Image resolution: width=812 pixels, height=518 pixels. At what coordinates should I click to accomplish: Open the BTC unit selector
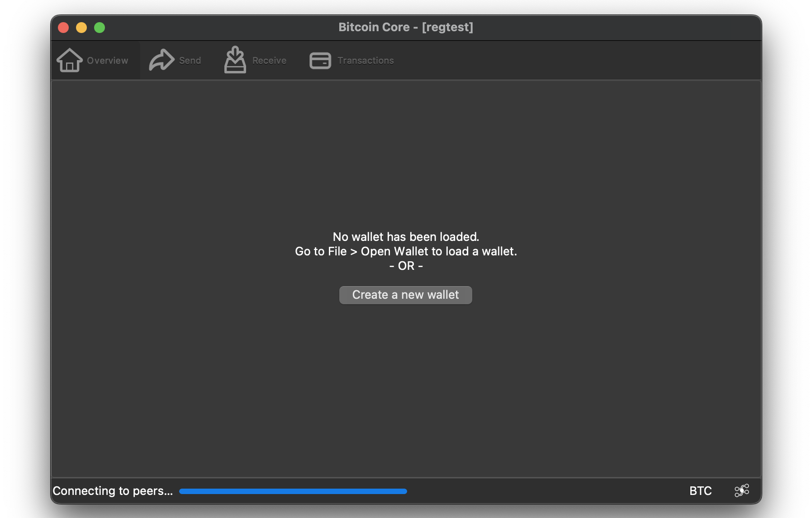(x=701, y=491)
